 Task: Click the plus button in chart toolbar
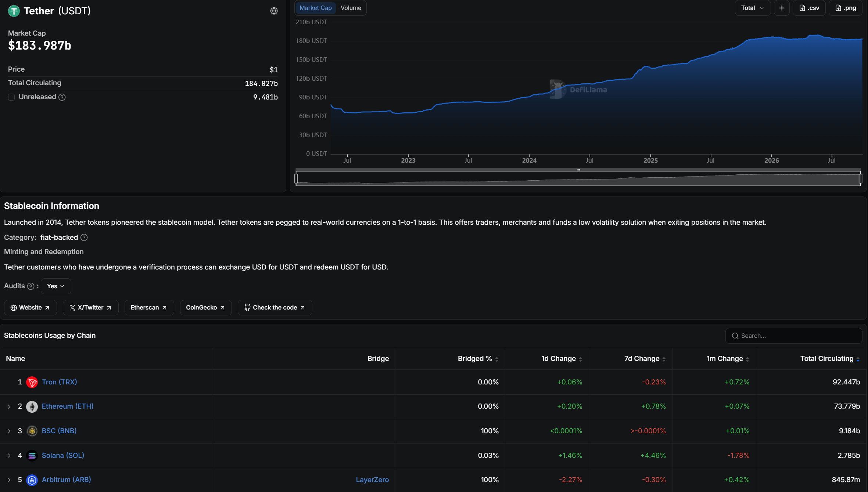click(782, 8)
